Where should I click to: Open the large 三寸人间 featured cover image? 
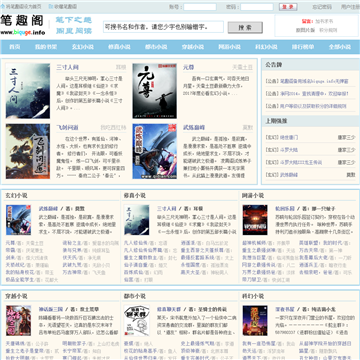point(28,91)
